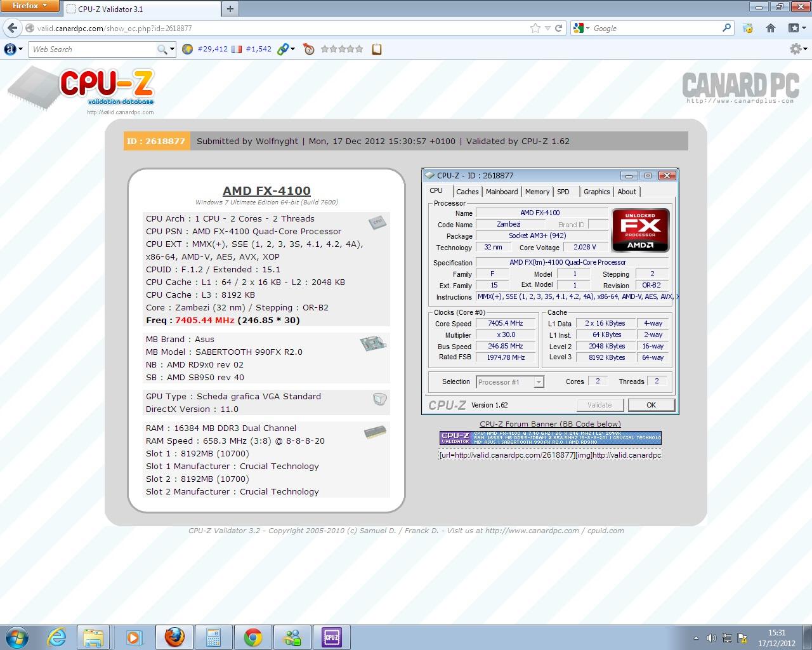Click the GPU icon beside GPU Type
812x650 pixels.
click(379, 399)
